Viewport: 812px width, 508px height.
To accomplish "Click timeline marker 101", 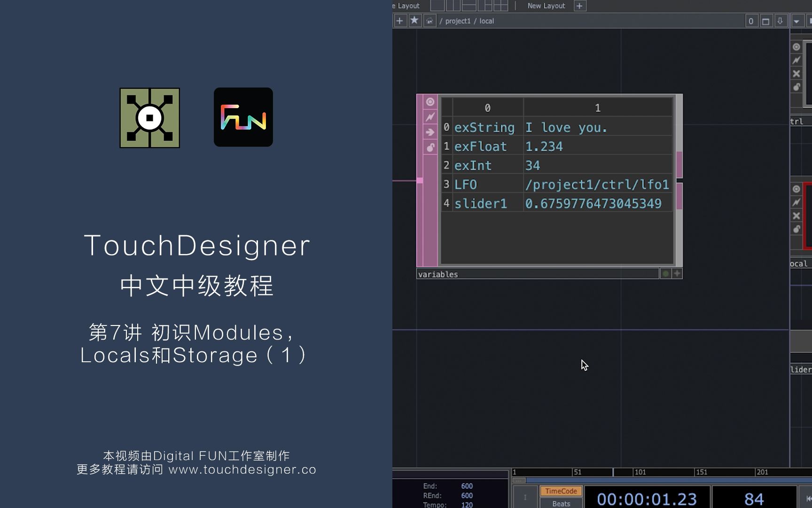I will tap(640, 472).
